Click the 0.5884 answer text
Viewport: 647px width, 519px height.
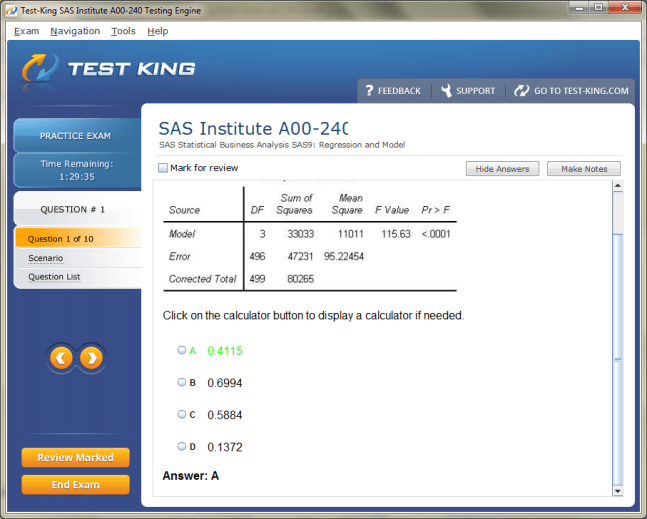point(225,415)
